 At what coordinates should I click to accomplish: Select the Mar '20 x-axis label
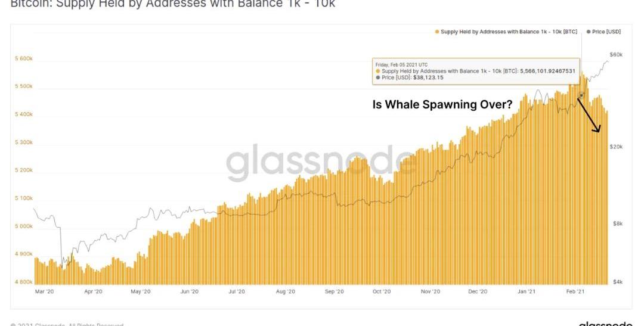44,291
